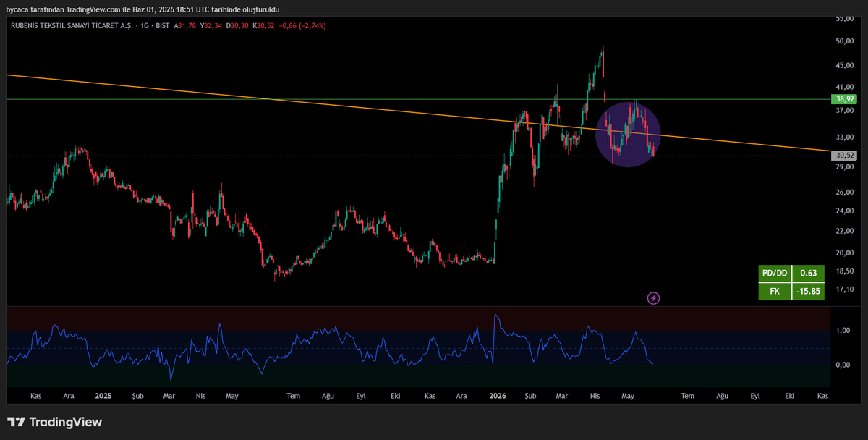Click the 41,00 price axis label
Viewport: 868px width, 440px height.
coord(844,87)
